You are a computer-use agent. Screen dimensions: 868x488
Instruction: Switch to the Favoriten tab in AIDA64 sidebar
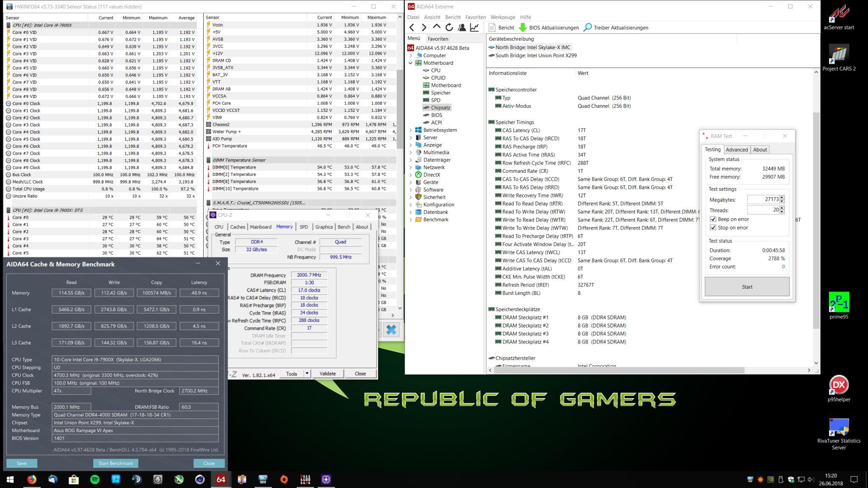pos(438,39)
